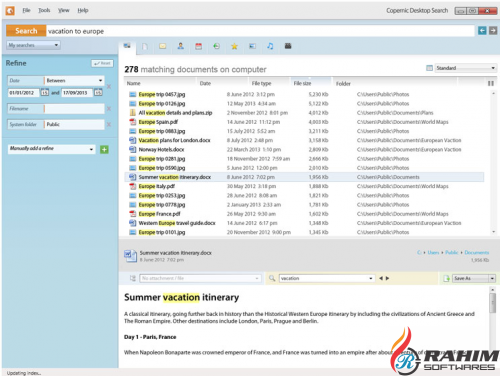500x376 pixels.
Task: Remove the Filename refine filter
Action: coord(109,109)
